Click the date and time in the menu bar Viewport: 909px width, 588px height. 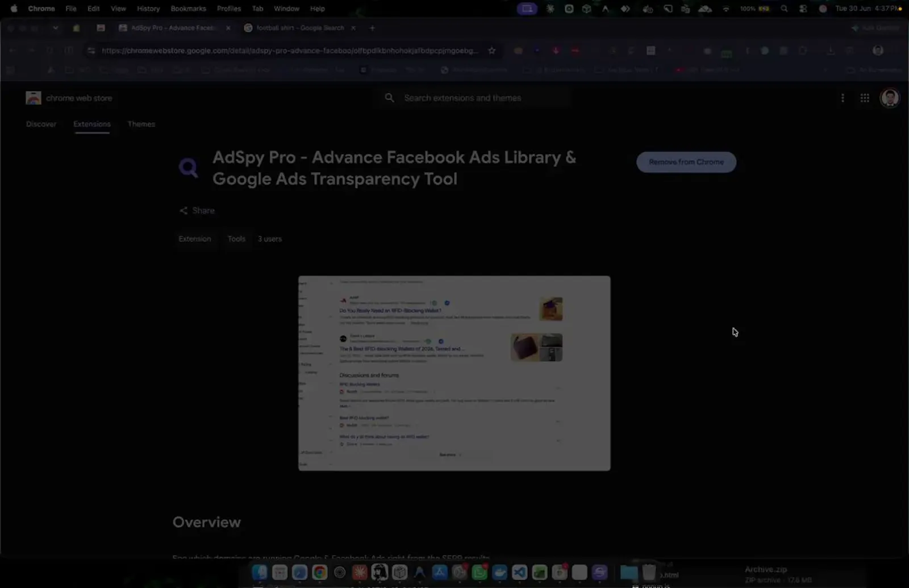click(867, 9)
